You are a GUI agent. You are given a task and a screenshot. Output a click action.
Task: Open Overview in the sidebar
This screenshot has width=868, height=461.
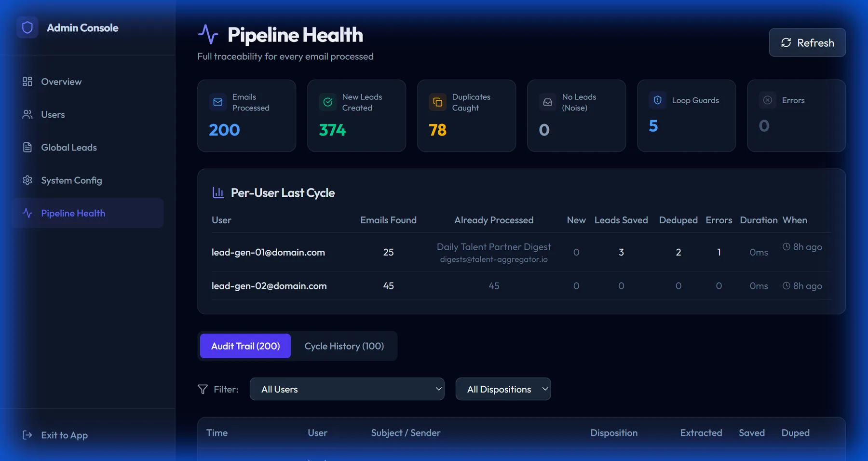tap(88, 81)
